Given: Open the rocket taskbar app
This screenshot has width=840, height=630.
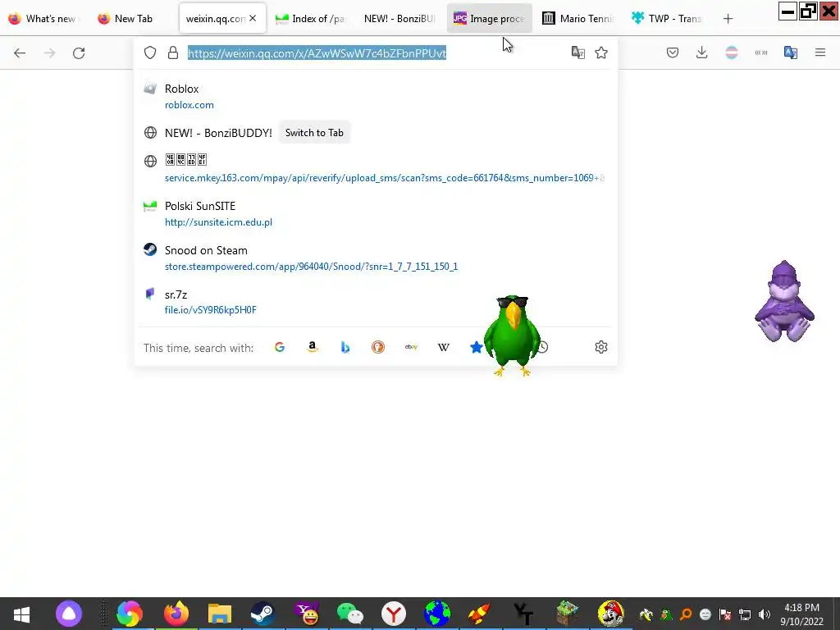Looking at the screenshot, I should point(479,614).
